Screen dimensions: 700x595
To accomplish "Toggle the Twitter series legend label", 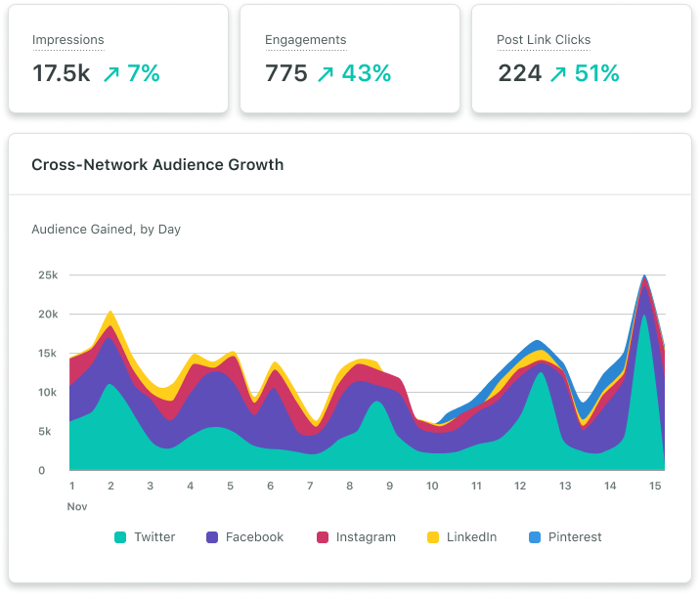I will pyautogui.click(x=154, y=537).
